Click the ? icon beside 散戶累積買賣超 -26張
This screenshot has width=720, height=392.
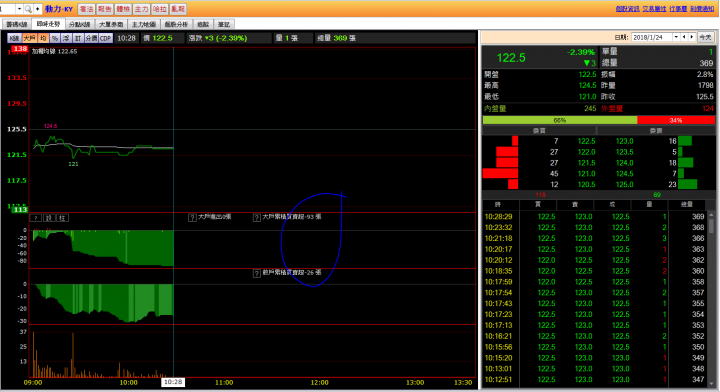coord(257,274)
